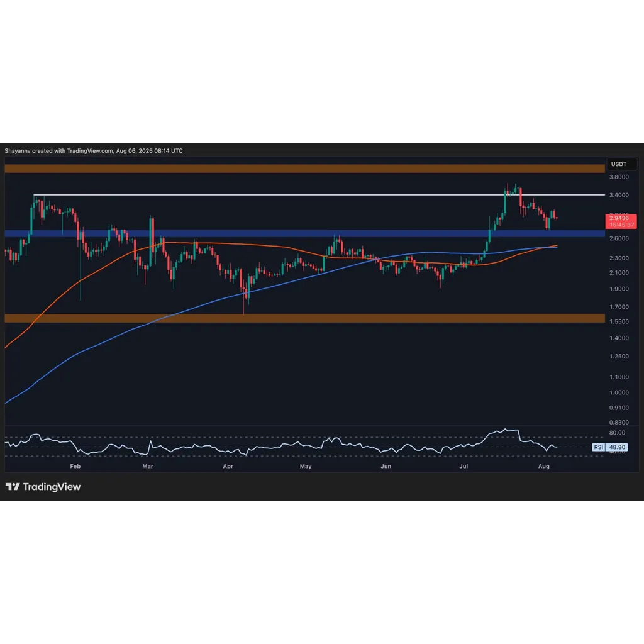Click the 1.7000 price axis label
The height and width of the screenshot is (644, 644).
tap(619, 307)
